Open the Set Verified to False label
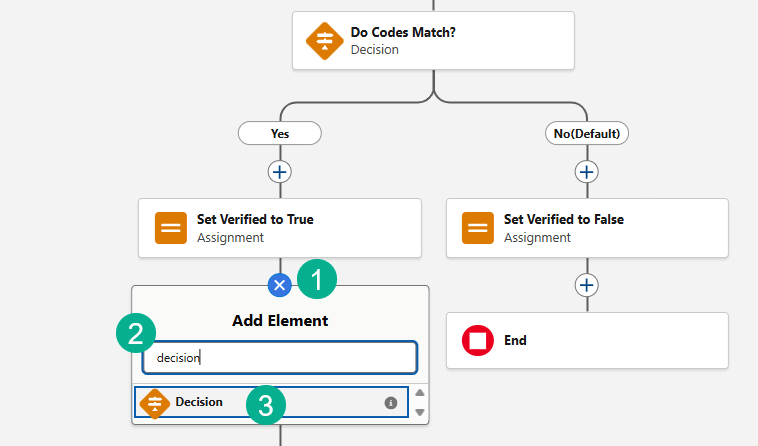 [x=563, y=219]
